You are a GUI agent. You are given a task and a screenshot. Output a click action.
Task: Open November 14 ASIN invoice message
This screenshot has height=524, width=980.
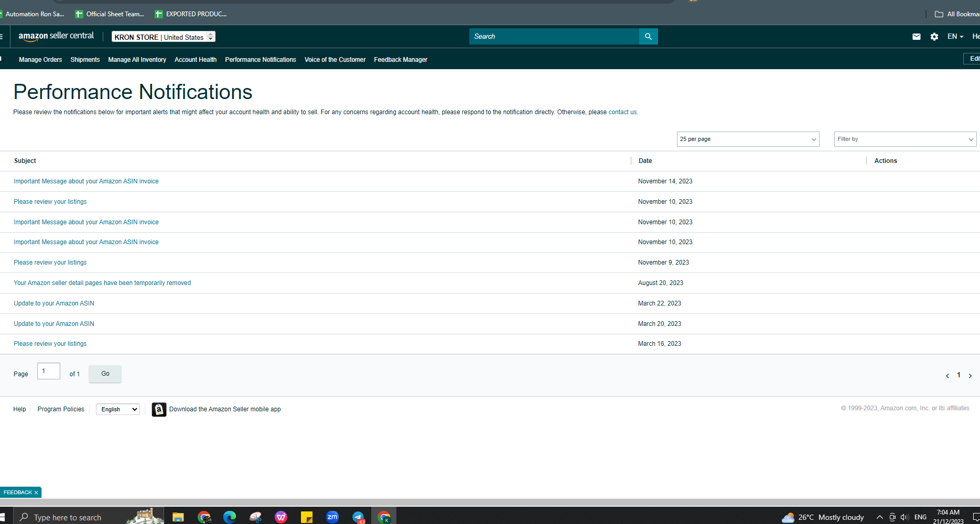coord(86,181)
